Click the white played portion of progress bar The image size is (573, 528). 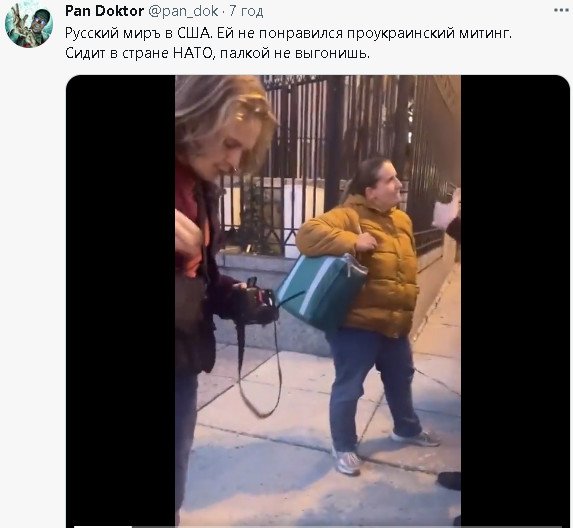click(103, 527)
